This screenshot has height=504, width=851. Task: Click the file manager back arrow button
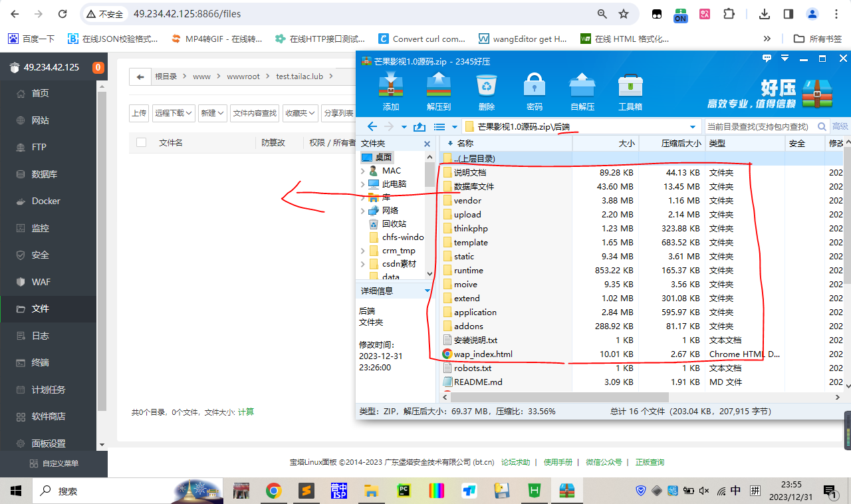coord(140,76)
